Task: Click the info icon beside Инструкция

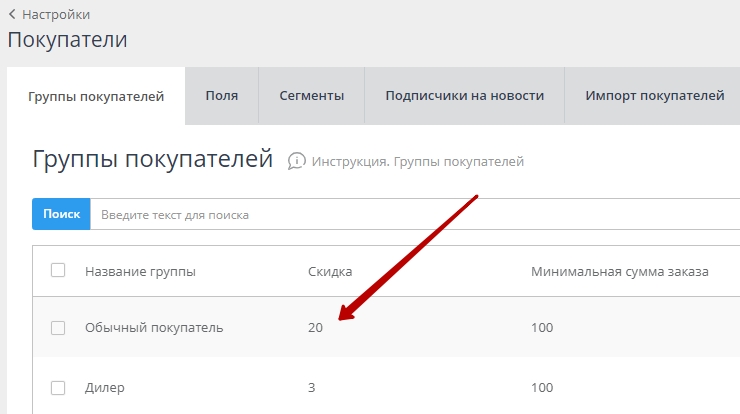Action: (296, 161)
